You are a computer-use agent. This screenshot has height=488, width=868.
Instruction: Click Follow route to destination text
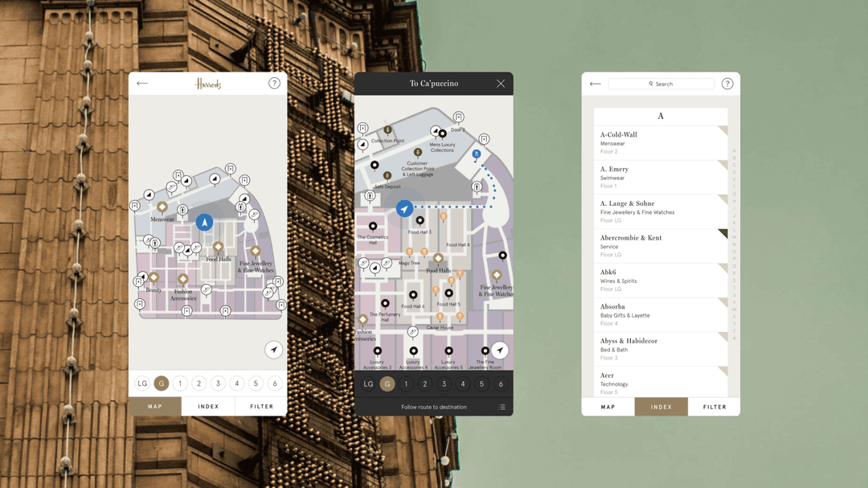pyautogui.click(x=434, y=407)
